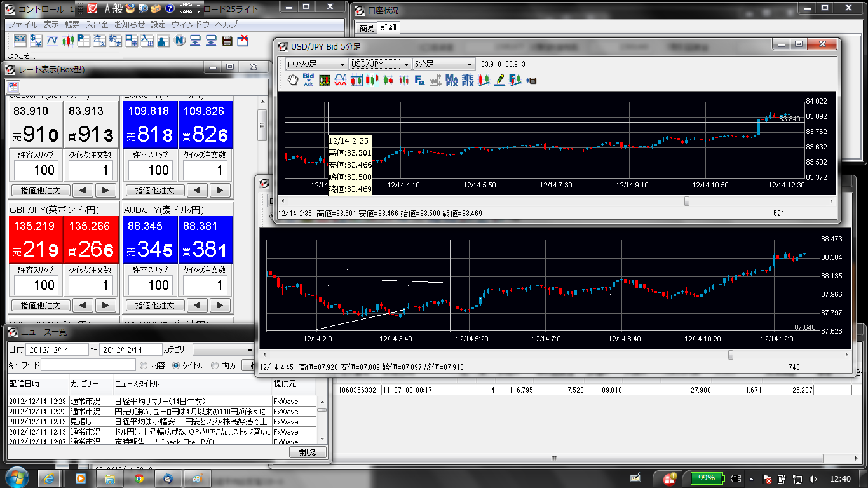Screen dimensions: 868x488
Task: Click the 閉じる button in the news list
Action: [308, 452]
